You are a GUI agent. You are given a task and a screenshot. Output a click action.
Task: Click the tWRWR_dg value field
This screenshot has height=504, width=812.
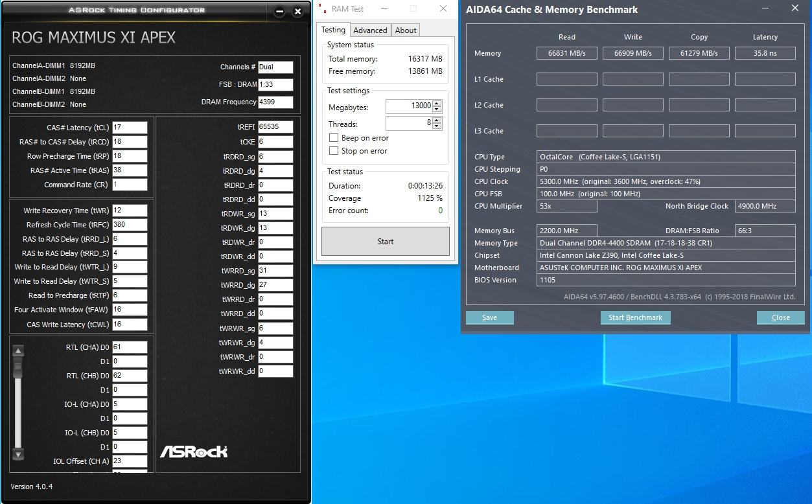(275, 343)
